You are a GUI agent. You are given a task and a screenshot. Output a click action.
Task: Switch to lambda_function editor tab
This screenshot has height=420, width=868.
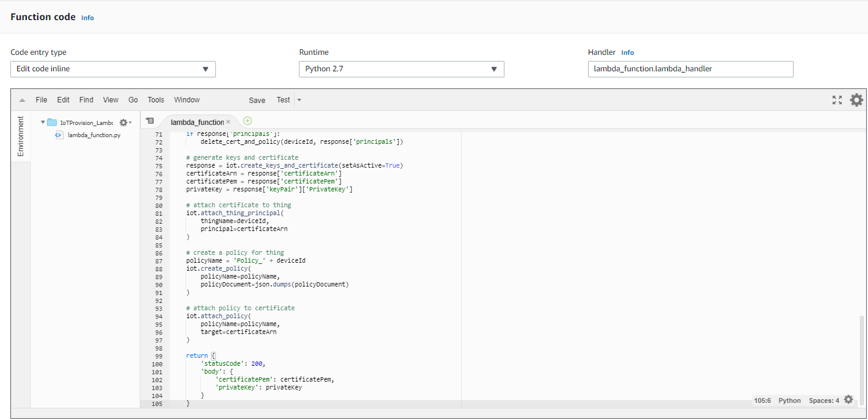tap(197, 122)
